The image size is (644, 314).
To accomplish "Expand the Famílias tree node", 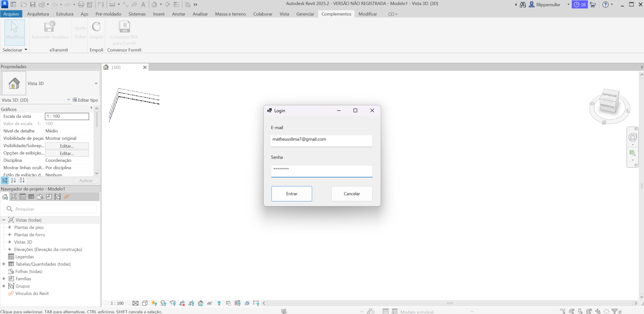I will click(4, 278).
